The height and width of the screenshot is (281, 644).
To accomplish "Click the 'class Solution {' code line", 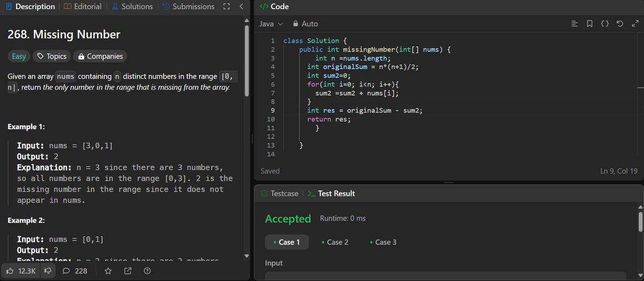I will point(315,41).
